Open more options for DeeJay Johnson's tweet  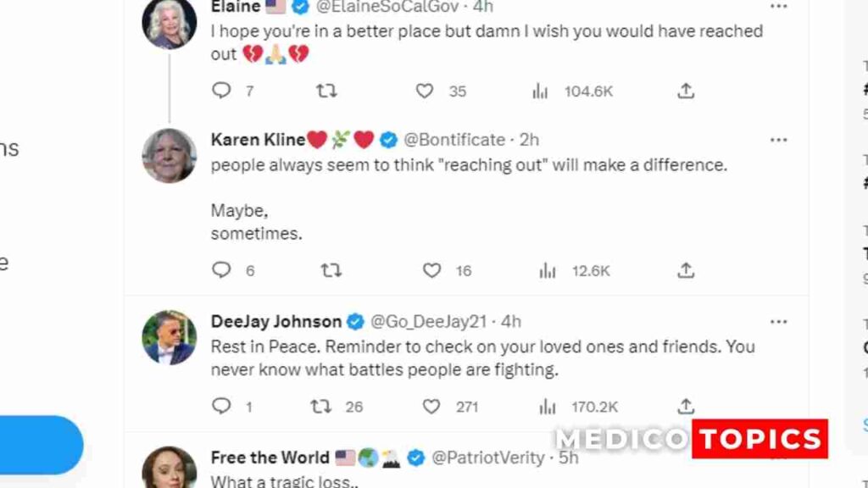pyautogui.click(x=778, y=321)
